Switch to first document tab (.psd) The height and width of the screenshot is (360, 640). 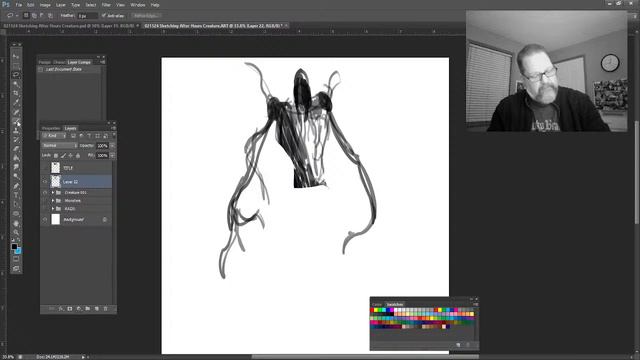click(x=69, y=26)
